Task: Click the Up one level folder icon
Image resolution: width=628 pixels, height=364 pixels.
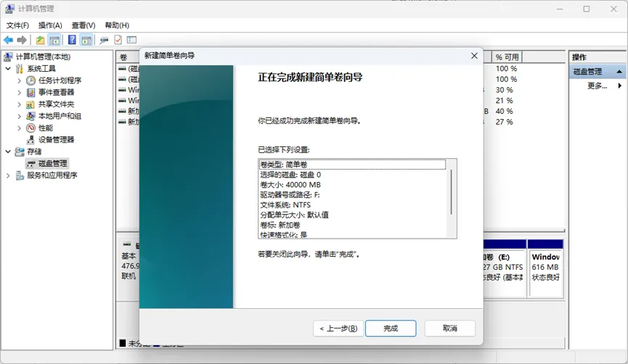Action: click(x=40, y=40)
